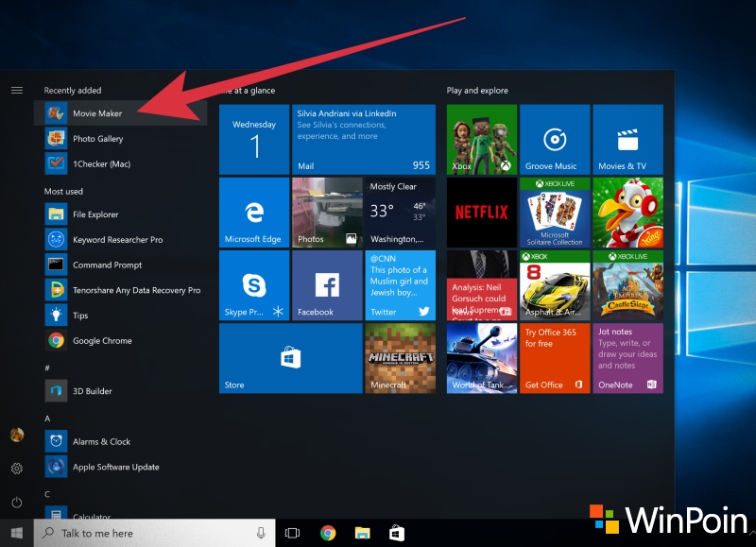Open the Tips app
Viewport: 756px width, 547px height.
(121, 316)
